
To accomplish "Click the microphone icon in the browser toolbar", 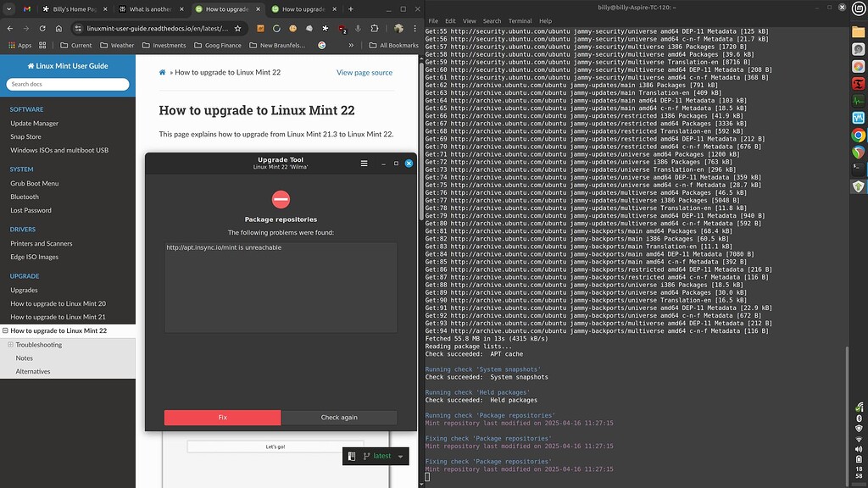I will pos(357,28).
